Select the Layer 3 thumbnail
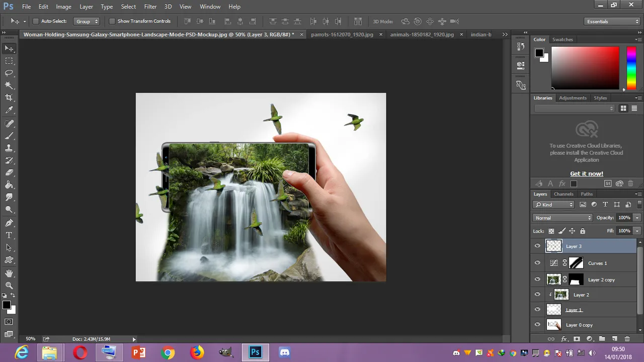 tap(554, 246)
